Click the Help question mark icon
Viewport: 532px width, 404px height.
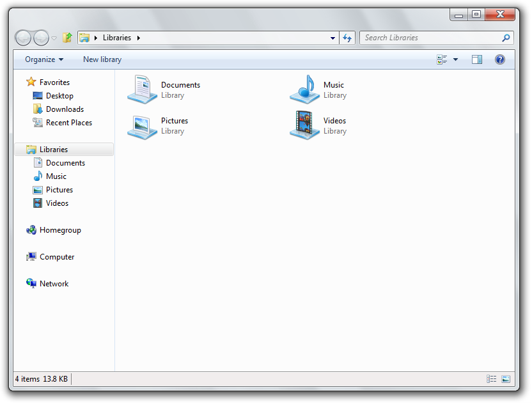[x=500, y=59]
